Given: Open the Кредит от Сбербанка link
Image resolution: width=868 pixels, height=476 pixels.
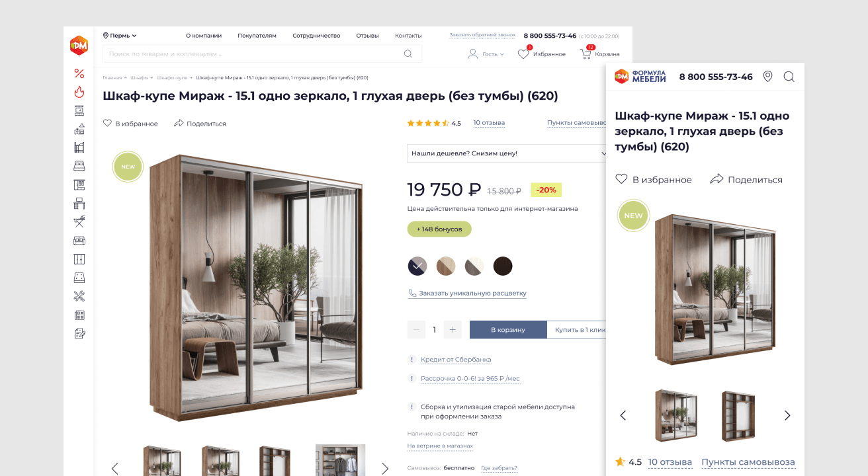Looking at the screenshot, I should click(456, 360).
